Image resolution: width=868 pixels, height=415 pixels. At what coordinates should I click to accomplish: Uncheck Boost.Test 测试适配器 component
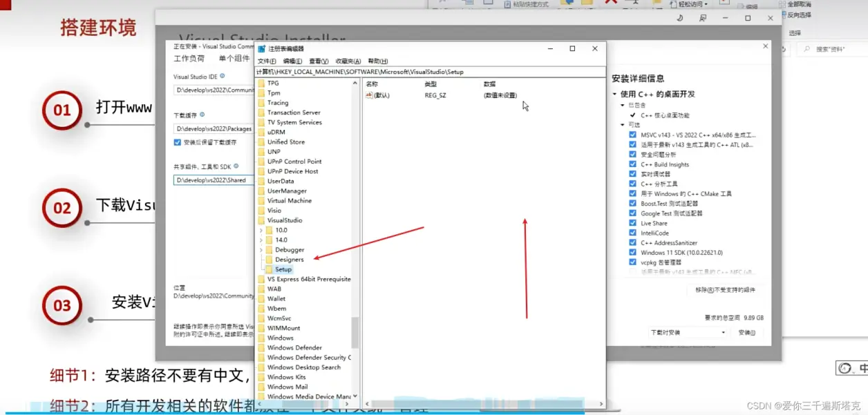[x=632, y=204]
